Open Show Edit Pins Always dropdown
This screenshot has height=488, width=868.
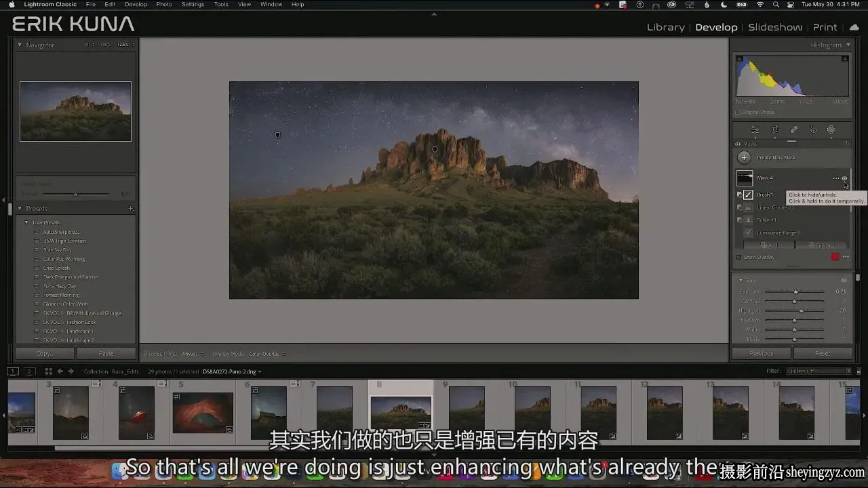[x=193, y=354]
